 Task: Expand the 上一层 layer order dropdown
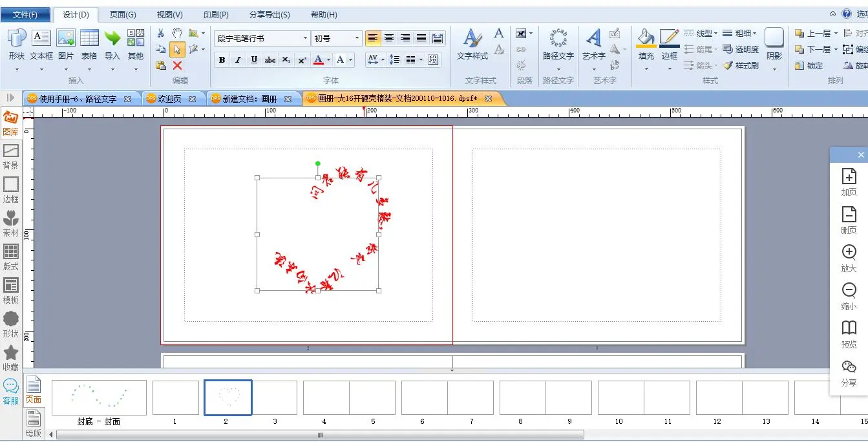836,34
